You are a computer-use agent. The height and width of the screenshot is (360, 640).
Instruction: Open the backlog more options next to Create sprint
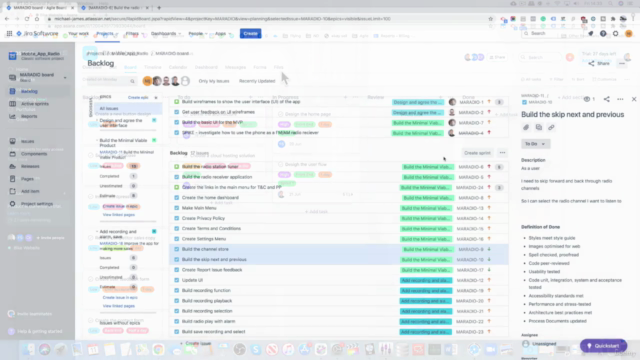[x=502, y=153]
